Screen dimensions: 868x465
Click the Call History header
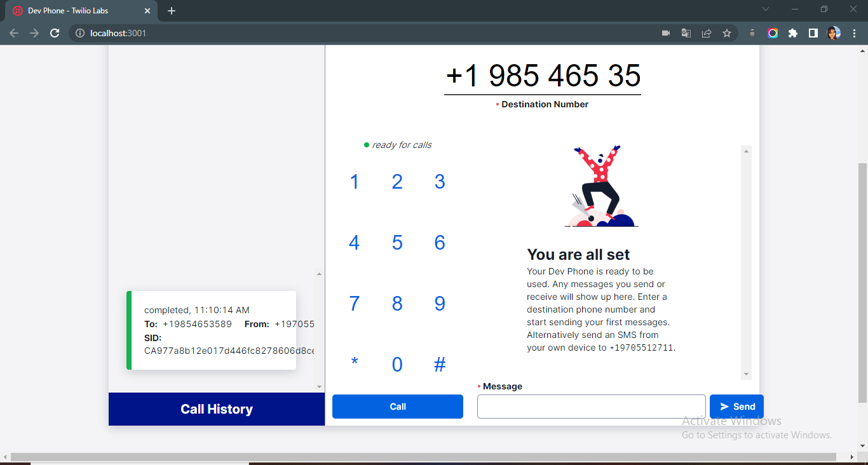tap(217, 409)
